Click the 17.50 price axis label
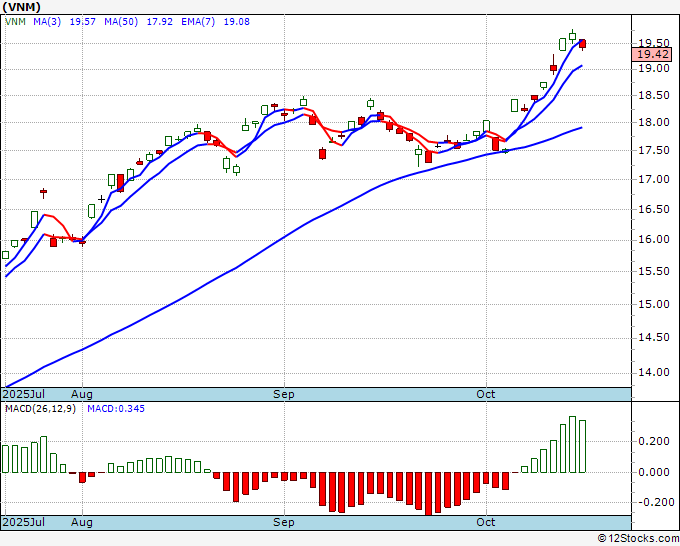 click(x=654, y=150)
